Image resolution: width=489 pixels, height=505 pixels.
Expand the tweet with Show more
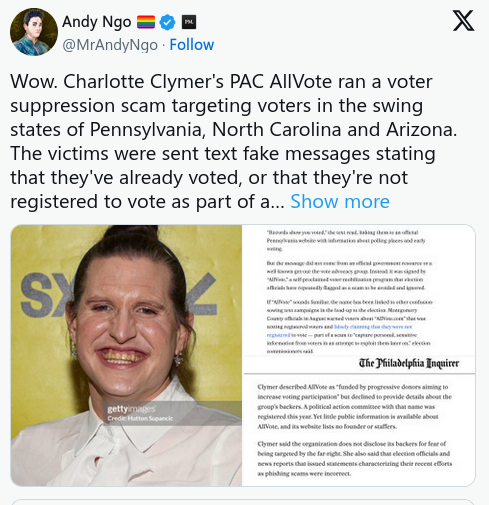coord(340,201)
